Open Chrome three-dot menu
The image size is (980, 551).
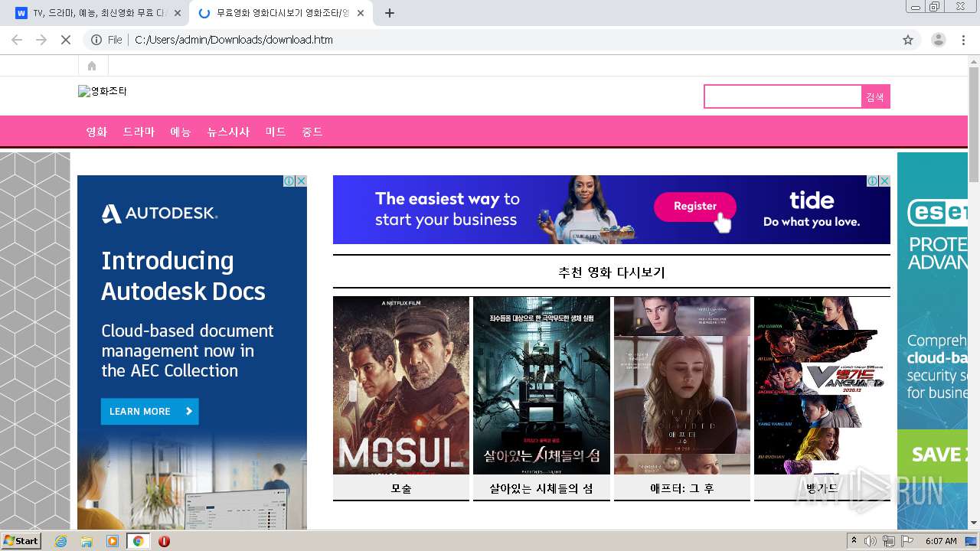[963, 40]
